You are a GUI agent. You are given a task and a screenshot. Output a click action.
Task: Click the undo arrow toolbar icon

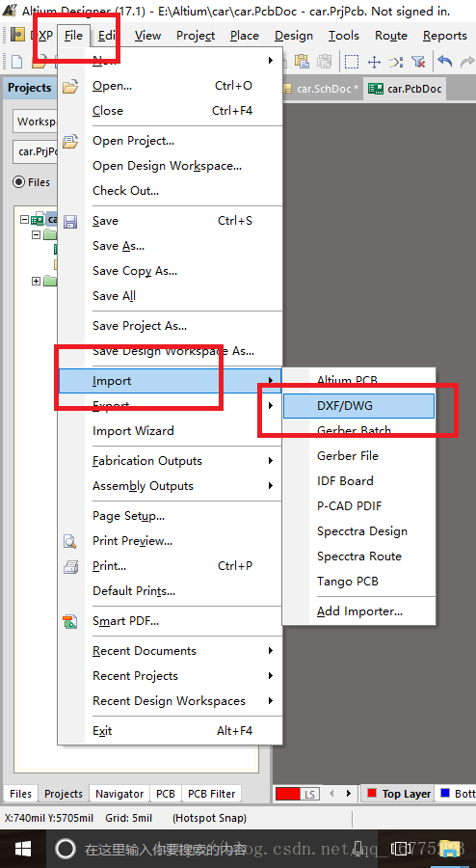[x=444, y=62]
